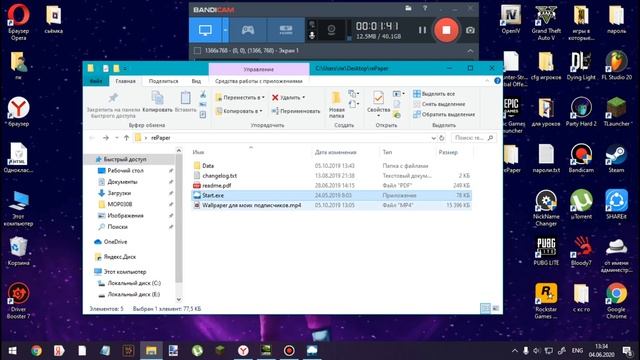Open Bandicam help question mark
This screenshot has width=640, height=360.
tap(425, 8)
